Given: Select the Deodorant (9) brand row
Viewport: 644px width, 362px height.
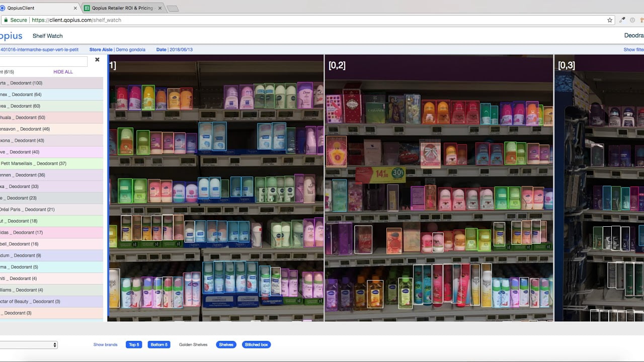Looking at the screenshot, I should click(51, 255).
